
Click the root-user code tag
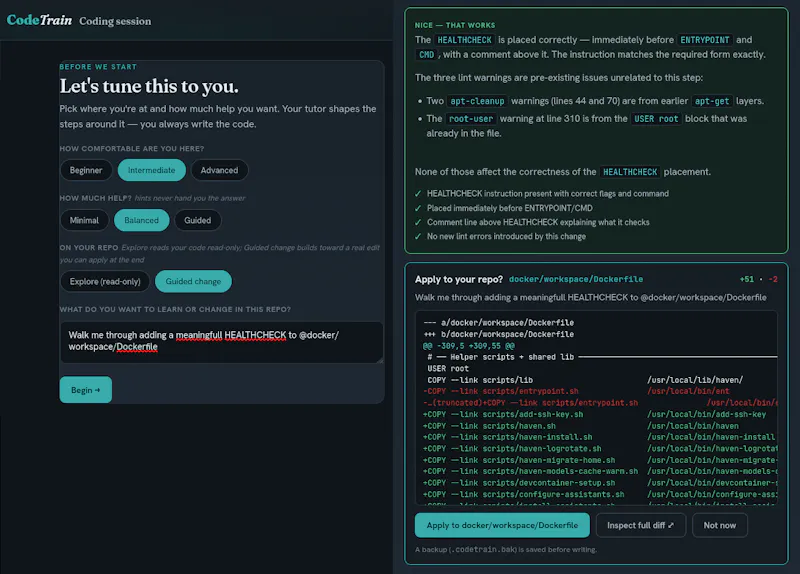click(471, 119)
